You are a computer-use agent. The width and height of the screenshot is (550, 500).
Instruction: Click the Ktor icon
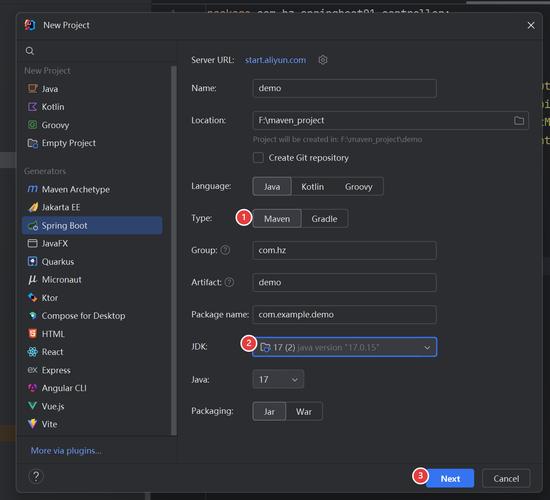33,298
